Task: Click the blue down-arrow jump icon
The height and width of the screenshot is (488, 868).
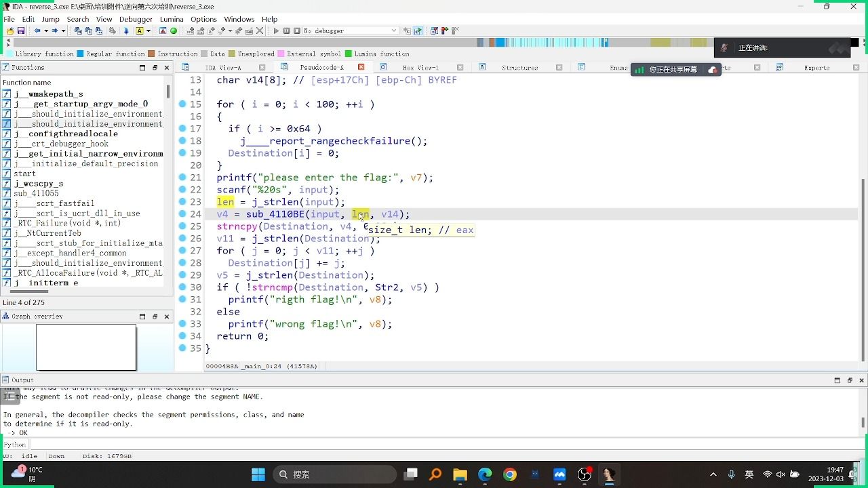Action: pyautogui.click(x=126, y=30)
